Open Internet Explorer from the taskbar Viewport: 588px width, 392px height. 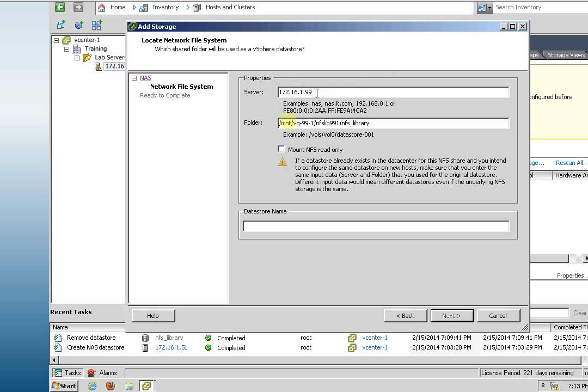92,385
